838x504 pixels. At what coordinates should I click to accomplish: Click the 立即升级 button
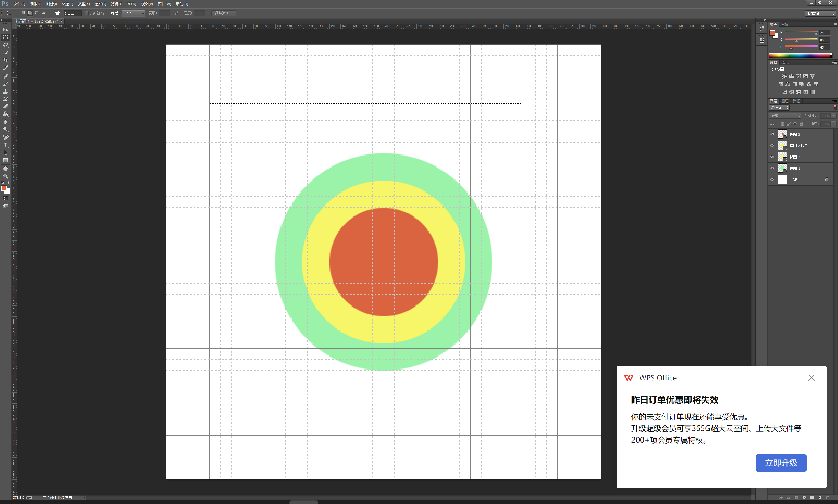click(x=781, y=463)
